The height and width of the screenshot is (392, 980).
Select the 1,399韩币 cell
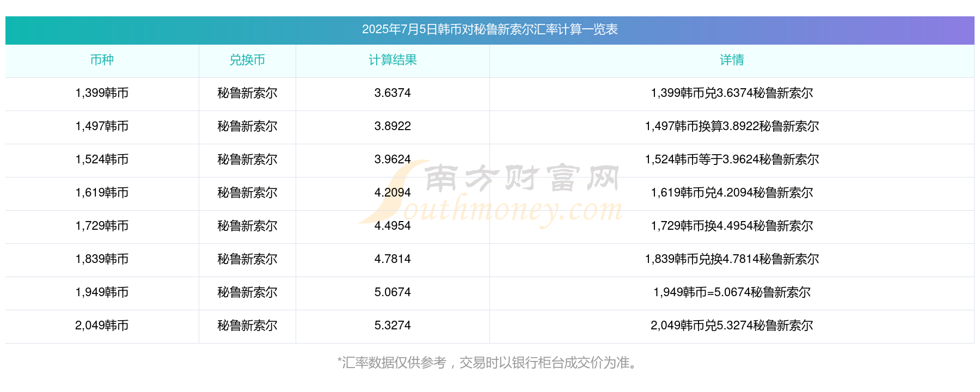pos(102,93)
